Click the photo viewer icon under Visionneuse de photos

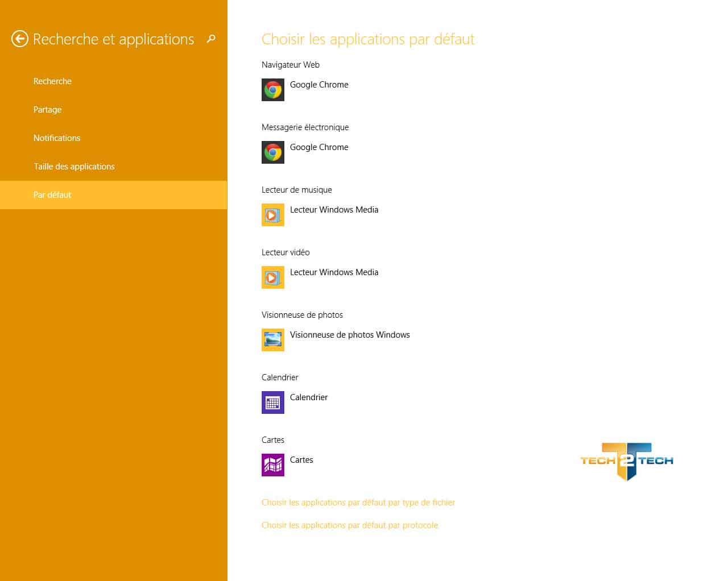point(273,340)
